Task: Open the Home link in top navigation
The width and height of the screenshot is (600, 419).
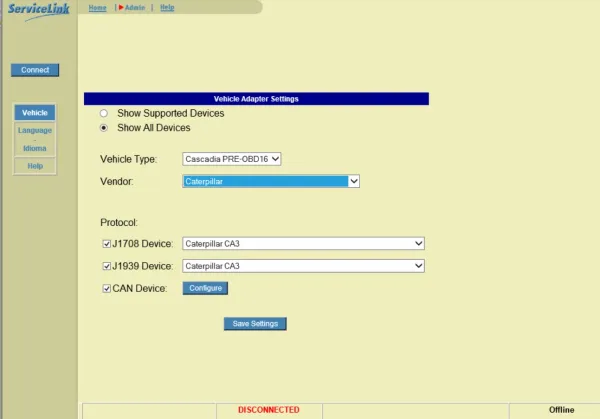Action: click(98, 7)
